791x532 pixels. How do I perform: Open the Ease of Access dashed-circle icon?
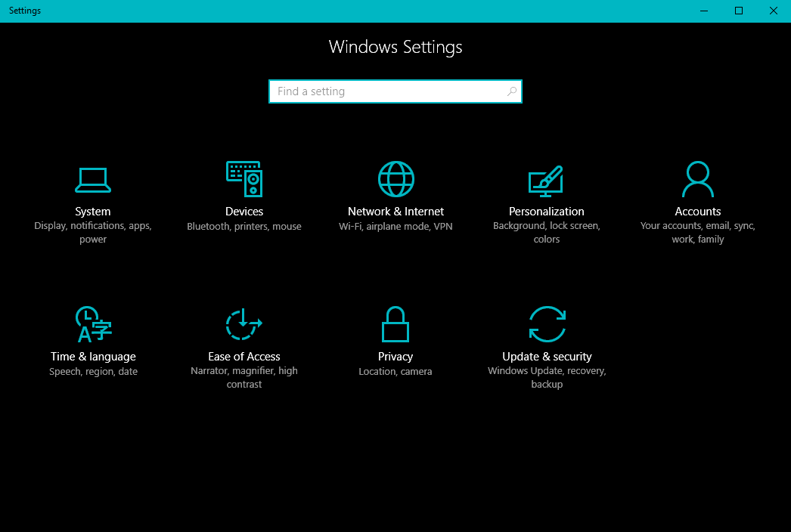coord(244,324)
